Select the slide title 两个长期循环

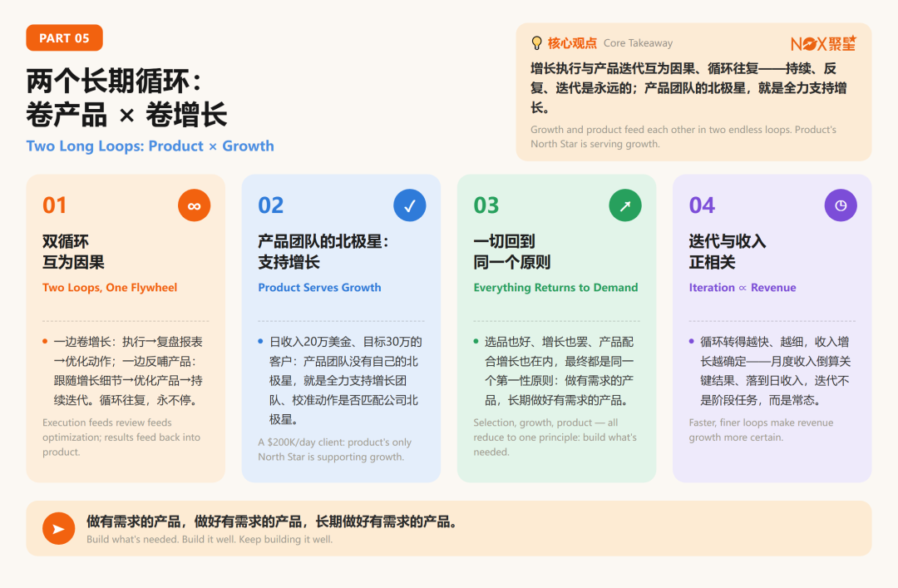point(113,81)
